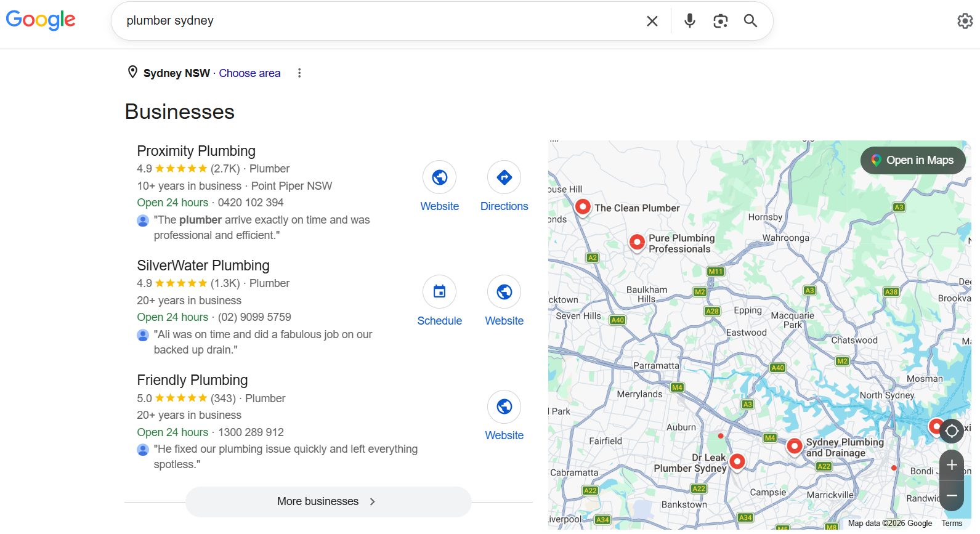
Task: Open search by image camera icon
Action: click(721, 21)
